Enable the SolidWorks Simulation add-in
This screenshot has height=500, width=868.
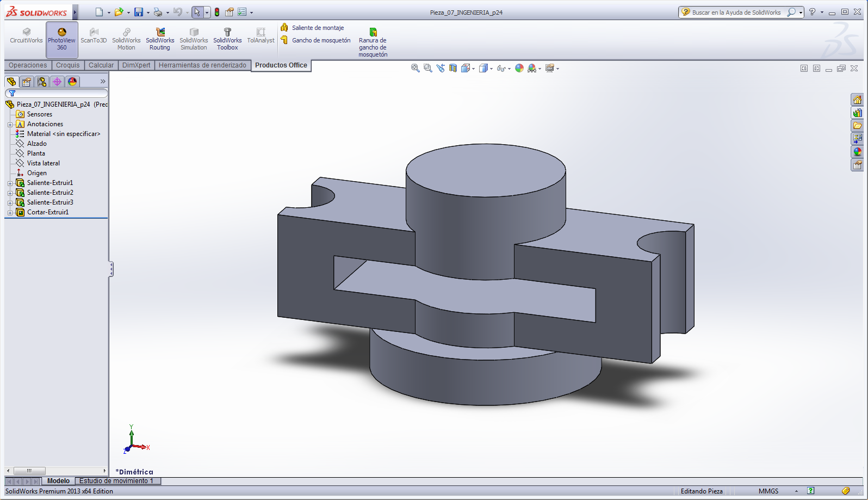click(194, 40)
